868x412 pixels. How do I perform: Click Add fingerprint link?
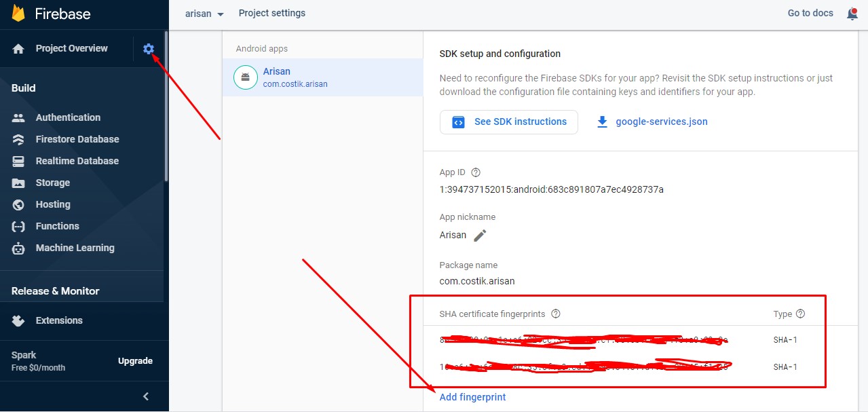[472, 397]
